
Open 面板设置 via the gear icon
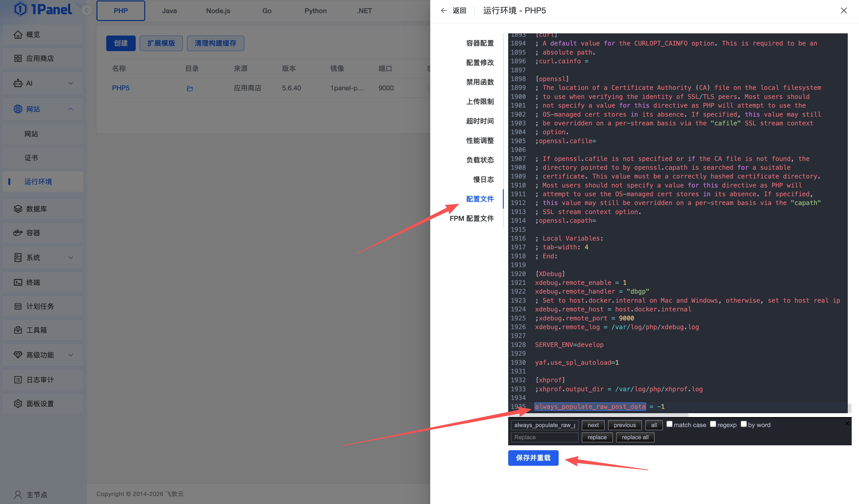(18, 404)
